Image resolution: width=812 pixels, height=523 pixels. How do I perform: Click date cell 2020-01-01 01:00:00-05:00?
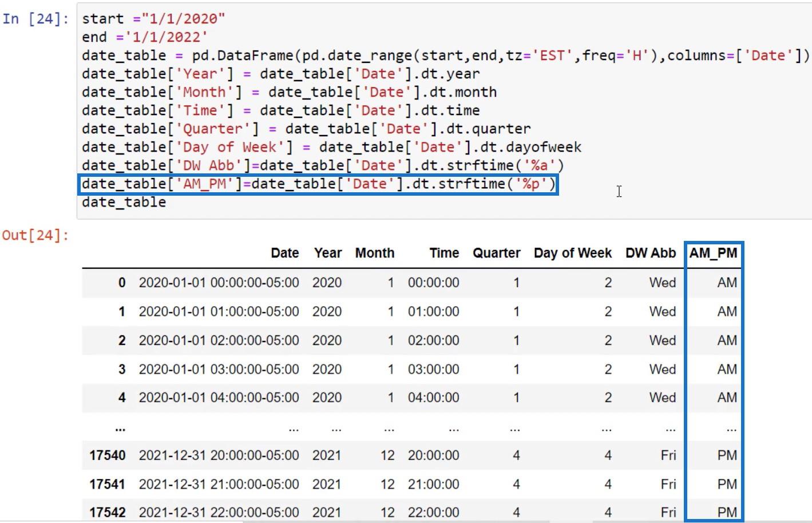pyautogui.click(x=219, y=312)
